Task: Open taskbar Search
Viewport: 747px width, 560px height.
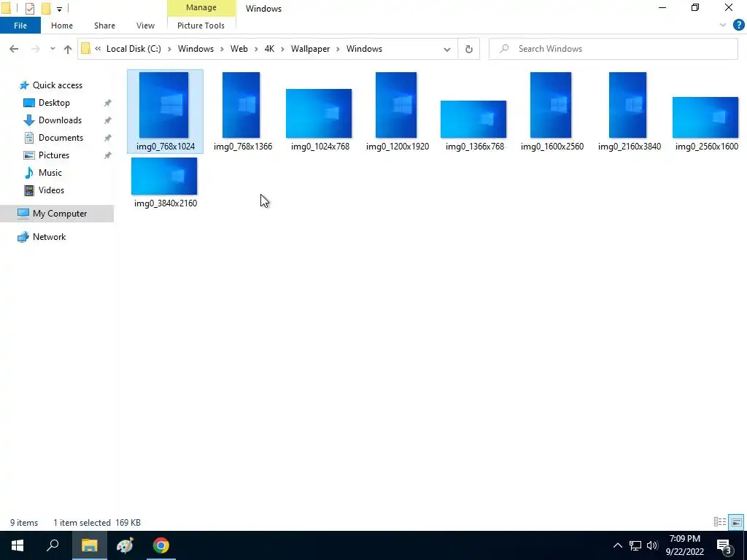Action: 53,545
